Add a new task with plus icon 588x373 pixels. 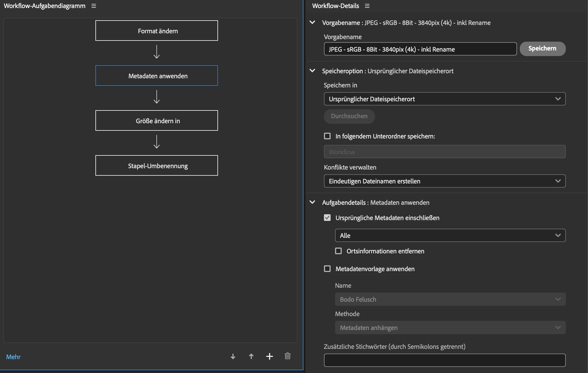coord(270,356)
